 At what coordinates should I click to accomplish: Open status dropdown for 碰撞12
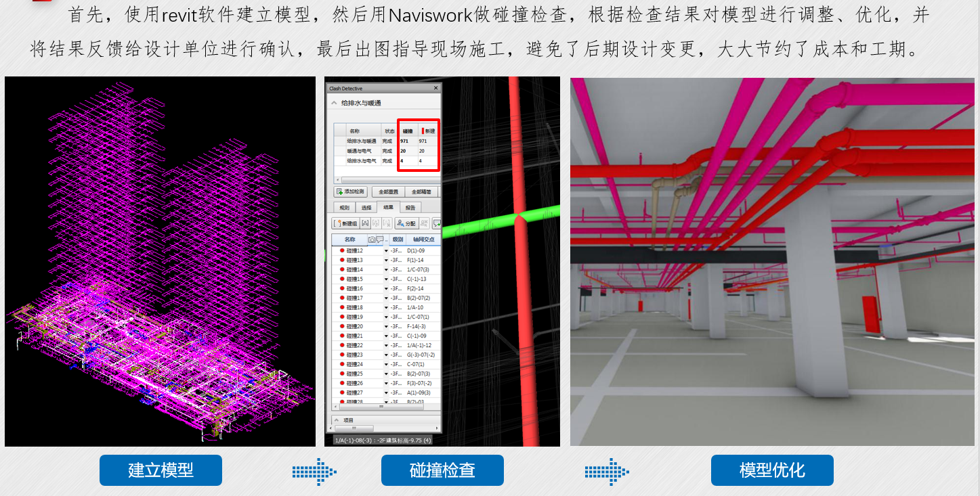[x=387, y=250]
